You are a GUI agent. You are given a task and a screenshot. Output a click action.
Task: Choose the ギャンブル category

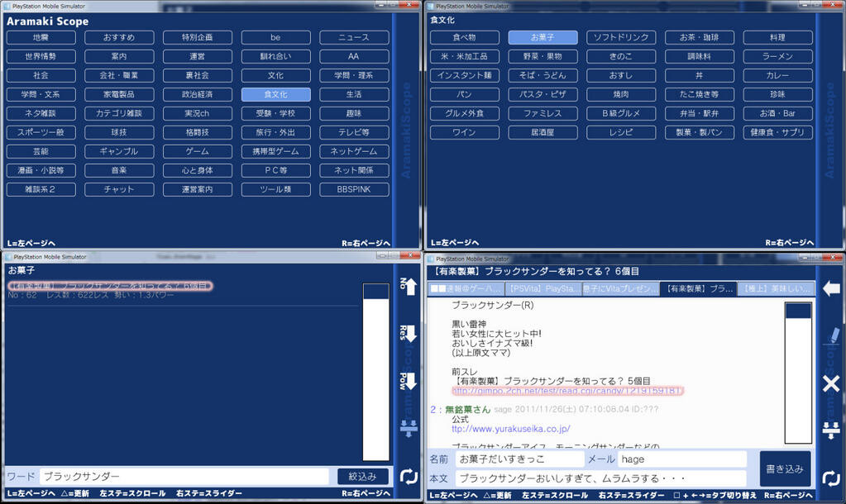[x=119, y=151]
